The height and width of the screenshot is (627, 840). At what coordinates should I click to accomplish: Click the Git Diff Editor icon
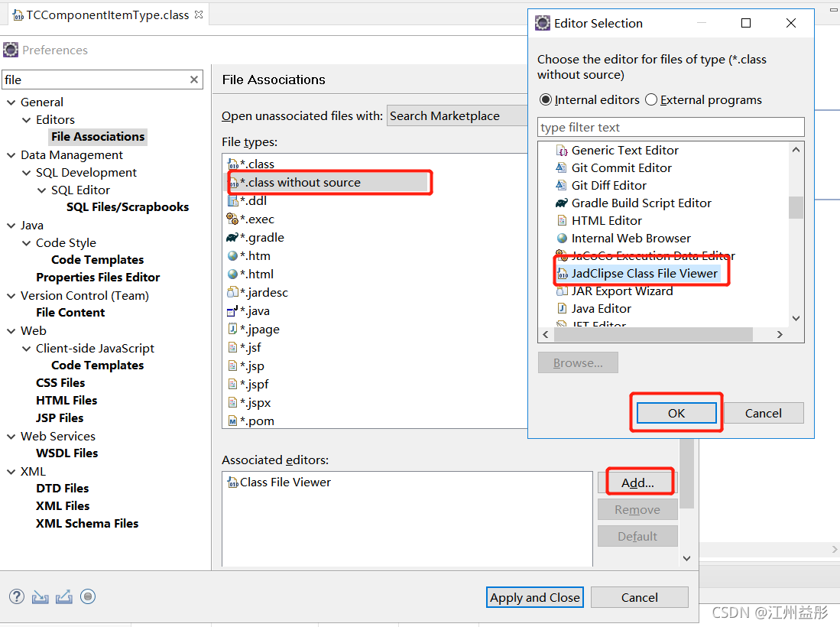pyautogui.click(x=562, y=185)
